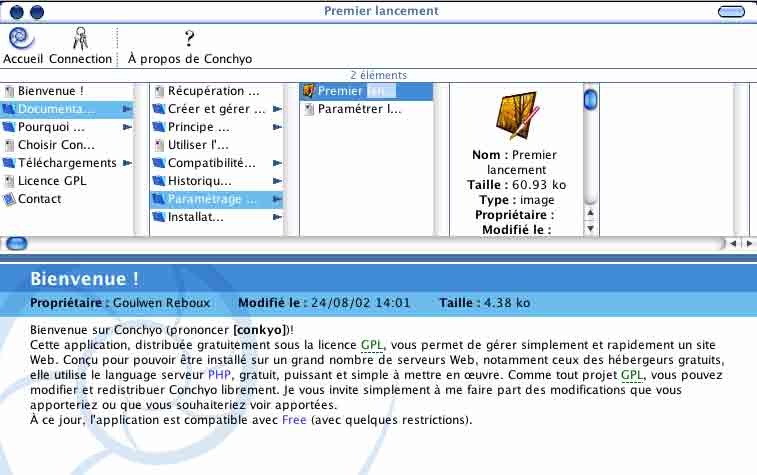This screenshot has width=757, height=475.
Task: Click preview pane scroll up arrow
Action: [x=590, y=213]
